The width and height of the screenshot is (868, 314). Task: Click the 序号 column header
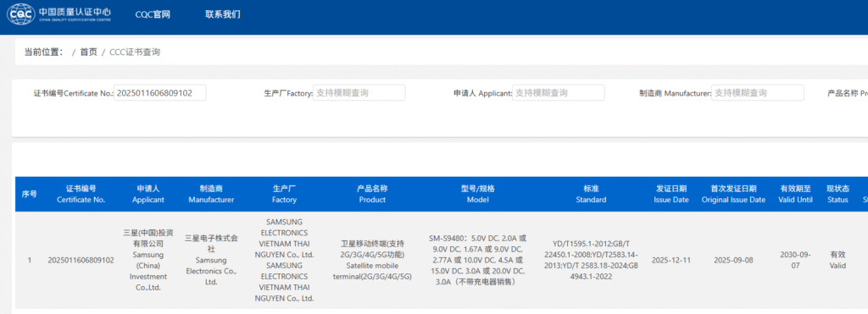pos(30,194)
